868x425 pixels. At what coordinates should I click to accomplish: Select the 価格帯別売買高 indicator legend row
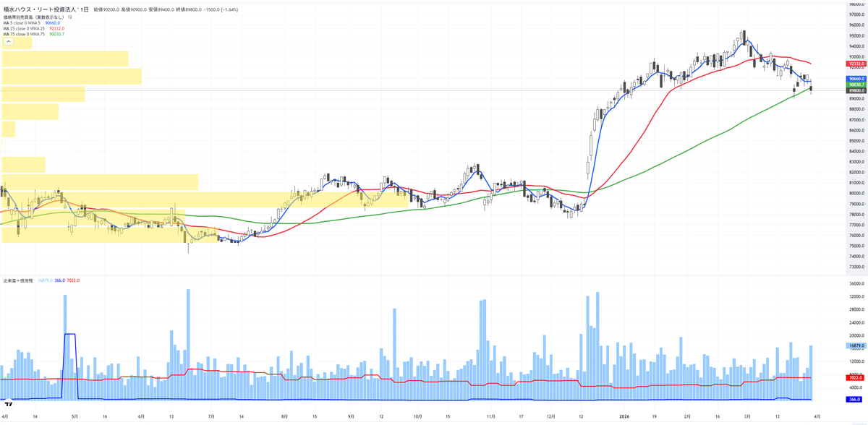tap(38, 17)
